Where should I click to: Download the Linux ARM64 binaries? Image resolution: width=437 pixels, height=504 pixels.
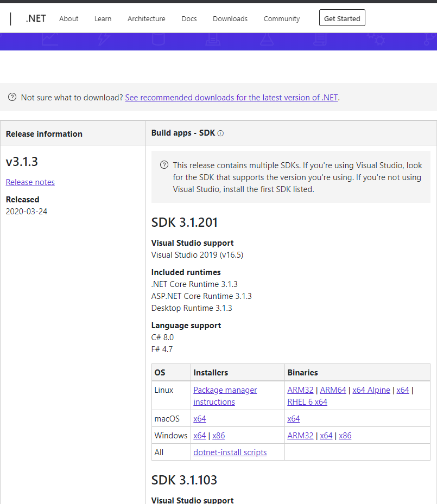333,390
